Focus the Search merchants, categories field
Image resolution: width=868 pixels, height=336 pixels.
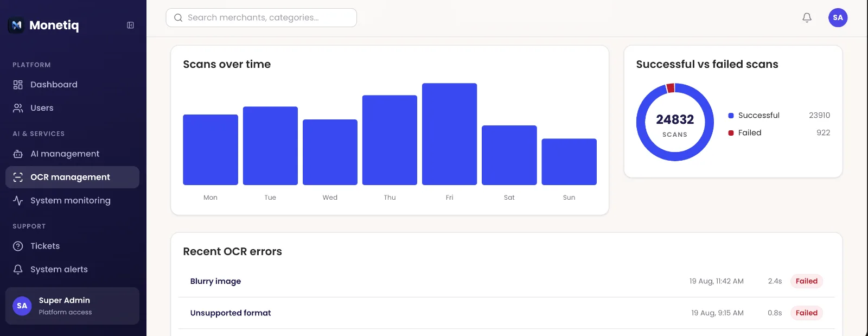(261, 18)
